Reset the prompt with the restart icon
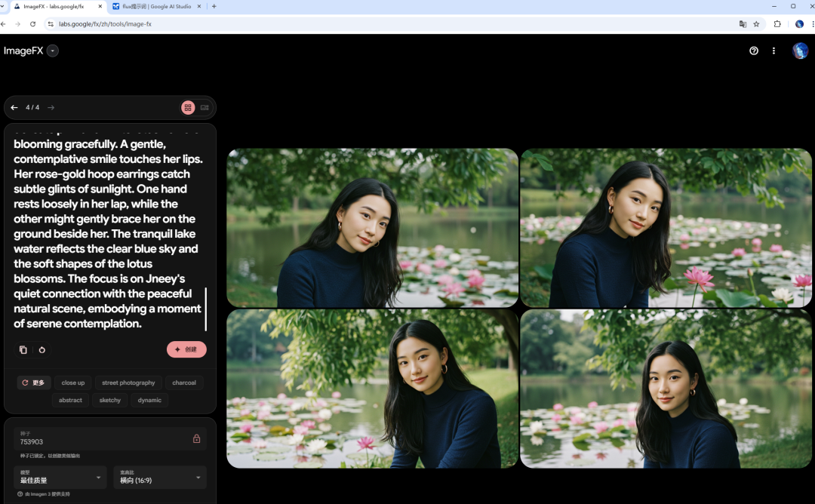 (x=42, y=349)
